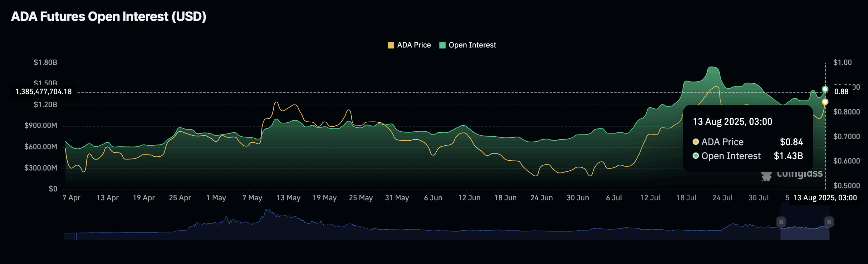The height and width of the screenshot is (264, 868).
Task: Toggle the ADA Price legend series
Action: (x=409, y=45)
